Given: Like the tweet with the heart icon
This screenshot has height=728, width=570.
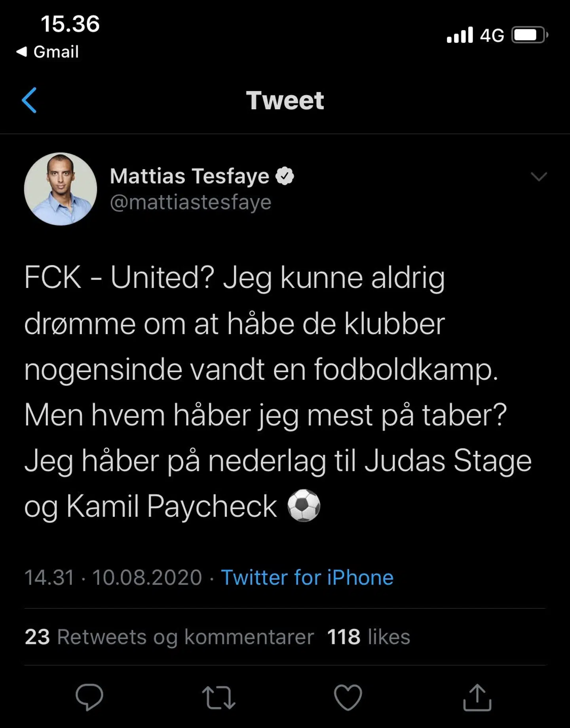Looking at the screenshot, I should point(348,698).
